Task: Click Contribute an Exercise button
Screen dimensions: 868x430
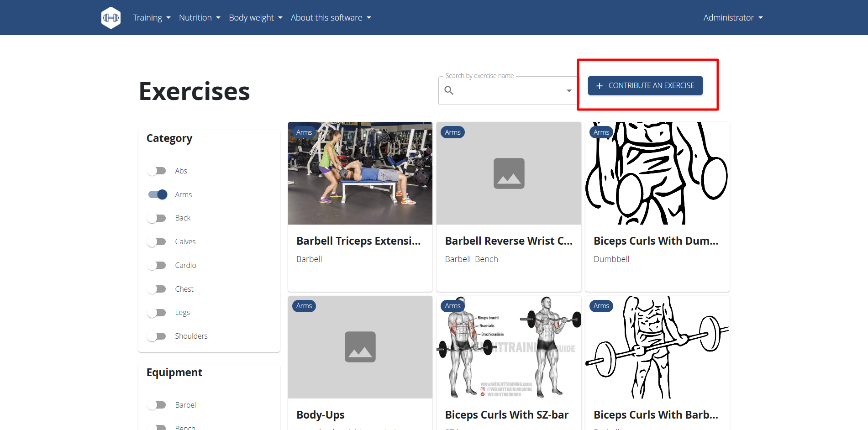Action: point(645,86)
